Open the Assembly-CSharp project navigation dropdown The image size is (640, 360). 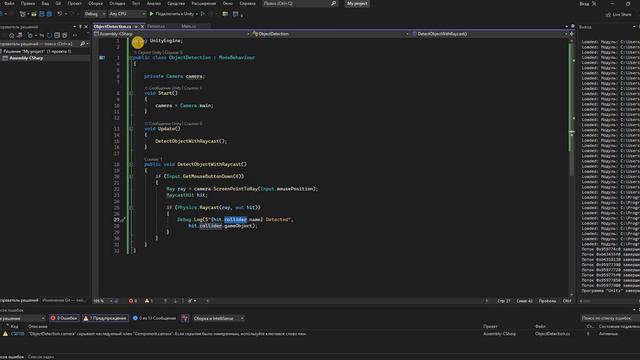click(171, 34)
